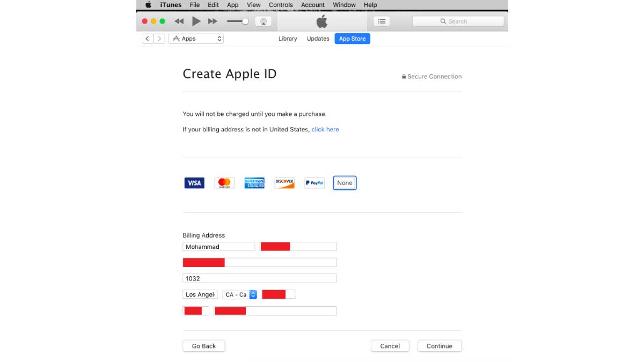Screen dimensions: 644x362
Task: Open the Apps media type dropdown
Action: click(196, 39)
